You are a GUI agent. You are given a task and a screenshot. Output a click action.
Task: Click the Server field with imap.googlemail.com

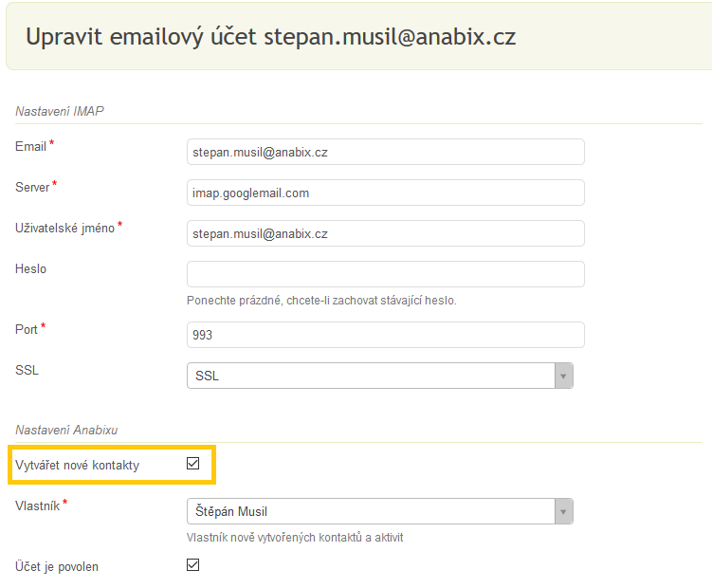coord(385,193)
